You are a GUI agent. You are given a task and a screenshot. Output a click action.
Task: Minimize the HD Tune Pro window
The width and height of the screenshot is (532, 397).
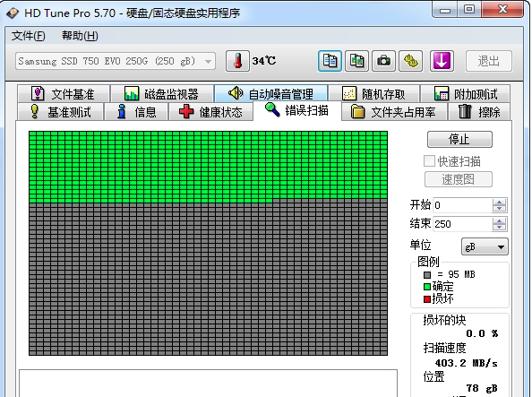point(445,10)
